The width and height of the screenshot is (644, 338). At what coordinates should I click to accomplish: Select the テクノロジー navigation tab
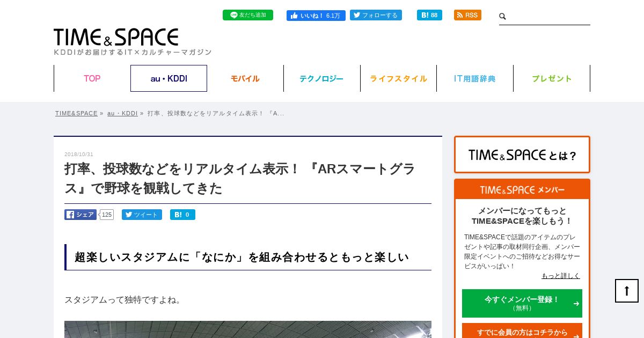[321, 78]
